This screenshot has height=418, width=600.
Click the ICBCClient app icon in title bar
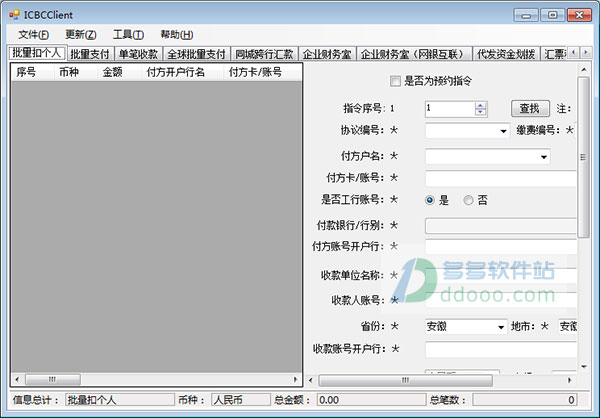[x=15, y=15]
